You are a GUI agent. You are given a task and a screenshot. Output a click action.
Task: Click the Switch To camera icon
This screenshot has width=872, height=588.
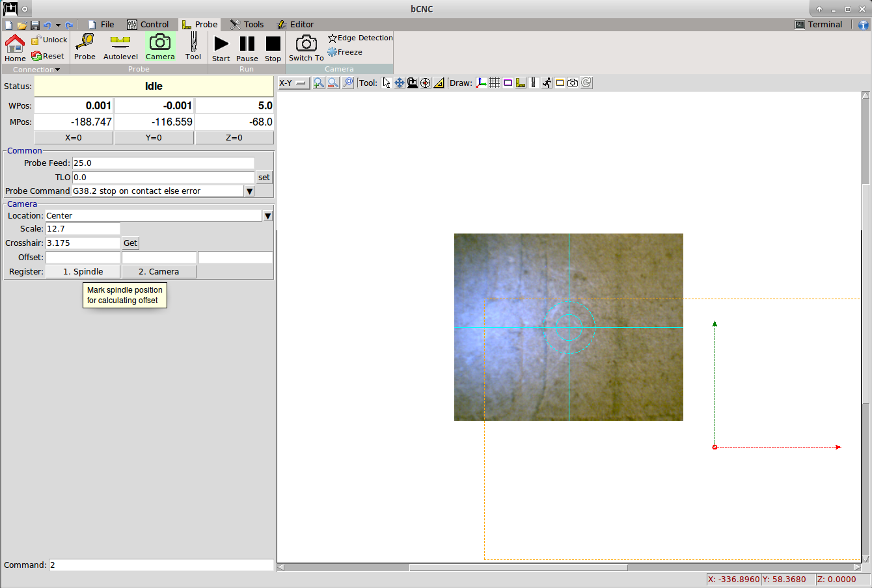pyautogui.click(x=306, y=47)
